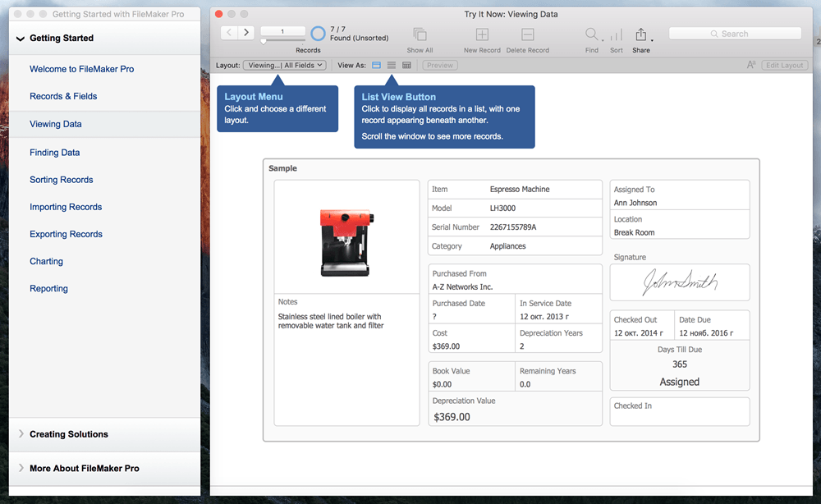Screen dimensions: 821x504
Task: Open the Layout dropdown menu
Action: coord(285,66)
